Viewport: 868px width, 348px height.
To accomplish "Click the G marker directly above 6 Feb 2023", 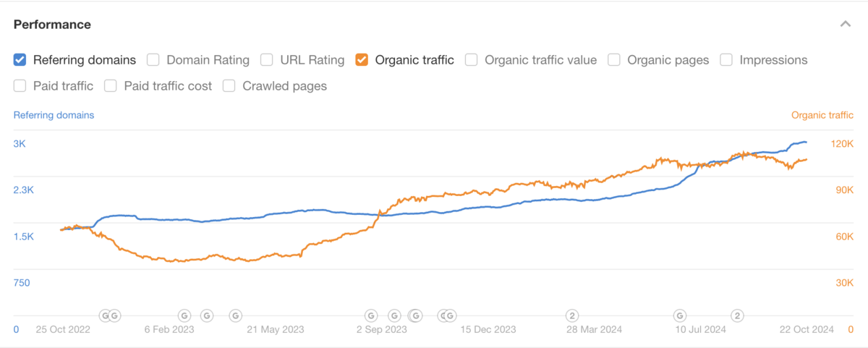I will click(x=184, y=315).
